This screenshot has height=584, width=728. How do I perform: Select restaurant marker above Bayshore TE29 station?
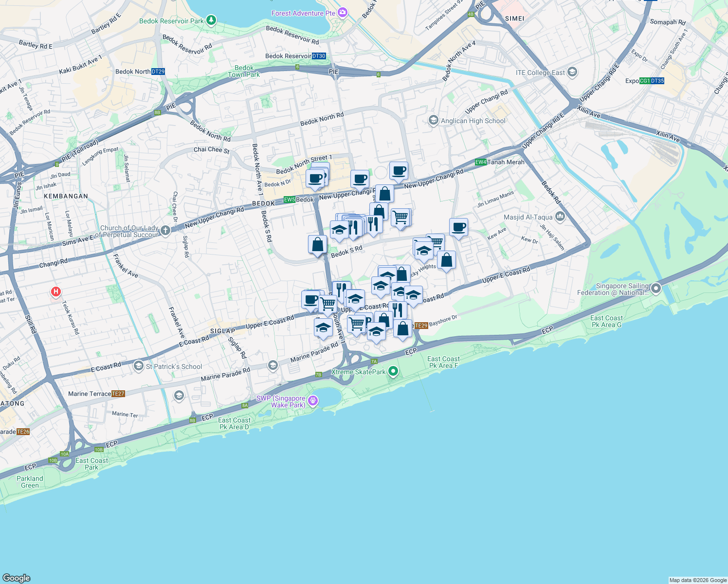coord(398,310)
